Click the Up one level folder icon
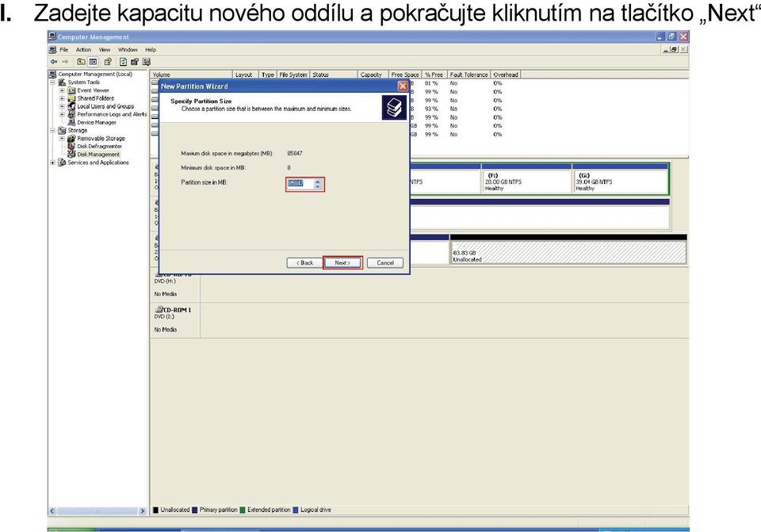Screen dimensions: 761x532 pos(81,62)
